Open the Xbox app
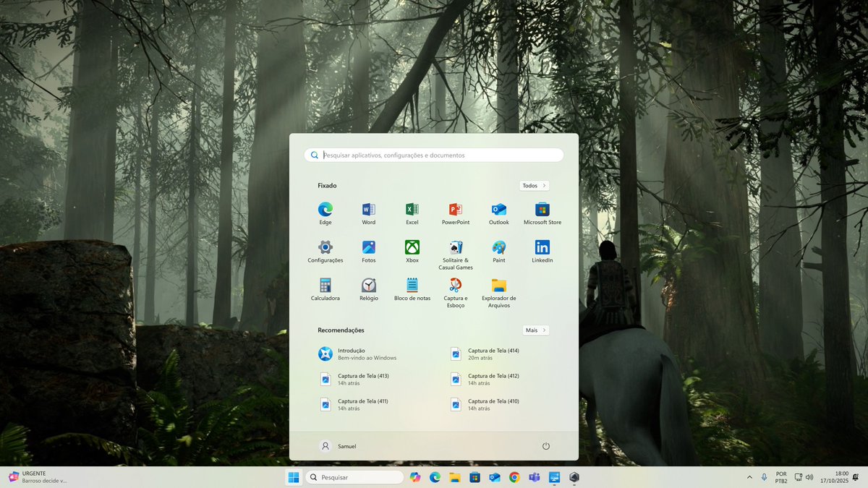The height and width of the screenshot is (488, 868). click(412, 251)
